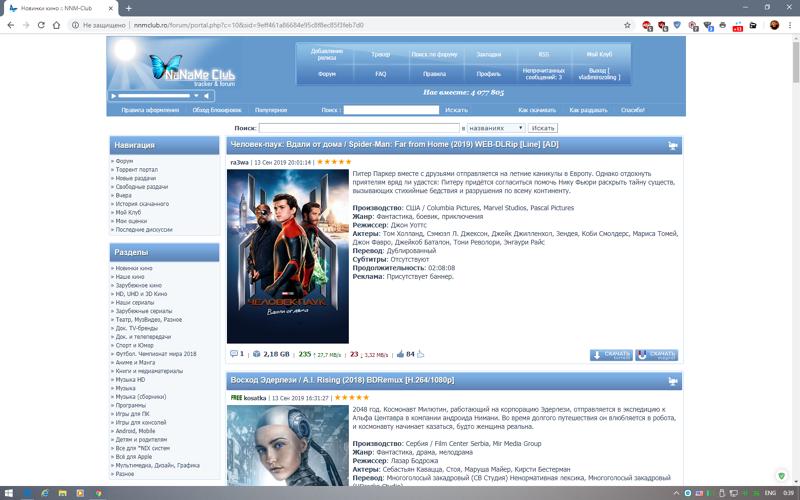
Task: Open 'RSS' header menu item
Action: point(543,54)
